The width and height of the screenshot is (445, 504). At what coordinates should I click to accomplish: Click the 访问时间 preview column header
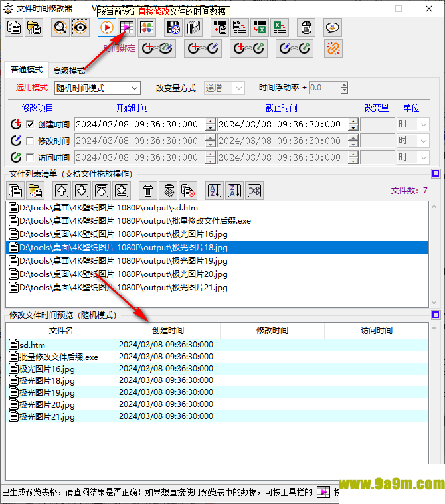pyautogui.click(x=376, y=331)
